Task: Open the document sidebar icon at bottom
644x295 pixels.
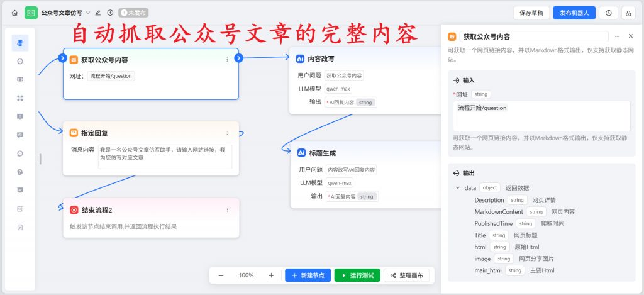Action: 20,227
